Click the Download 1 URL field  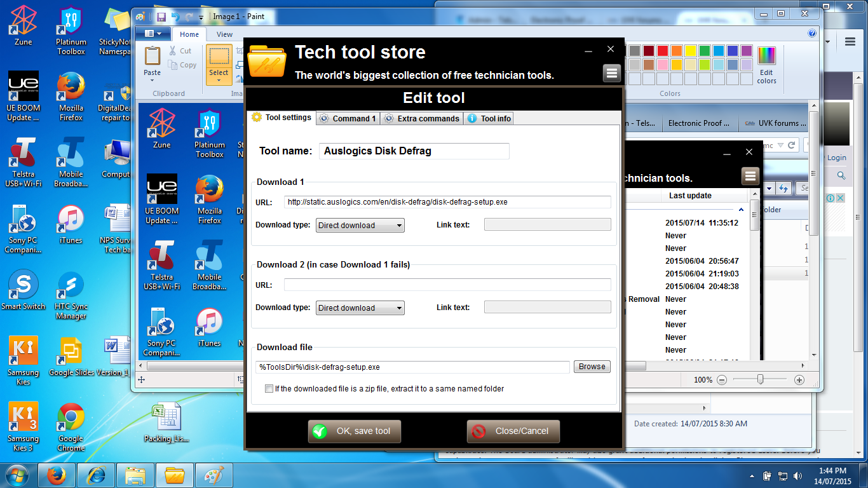click(x=447, y=202)
